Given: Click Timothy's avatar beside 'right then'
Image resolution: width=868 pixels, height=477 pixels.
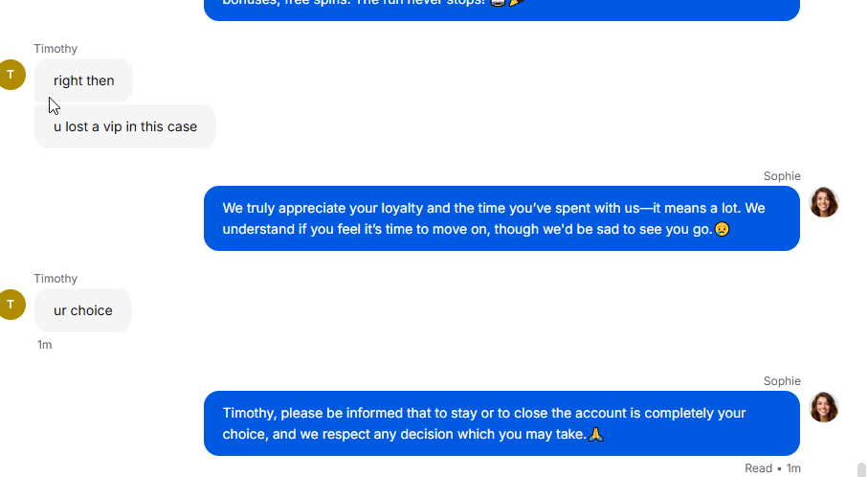Looking at the screenshot, I should (11, 75).
